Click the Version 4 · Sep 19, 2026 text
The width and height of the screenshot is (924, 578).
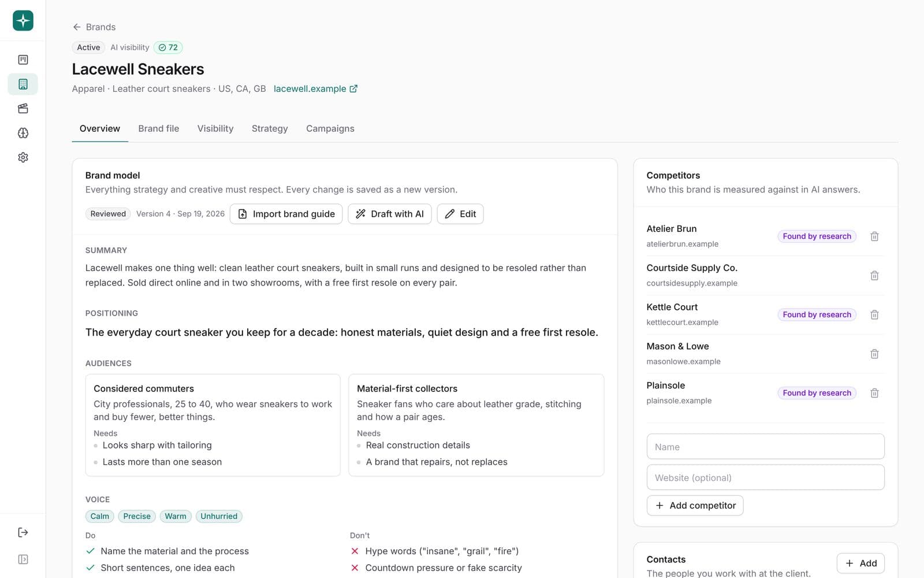(x=180, y=214)
